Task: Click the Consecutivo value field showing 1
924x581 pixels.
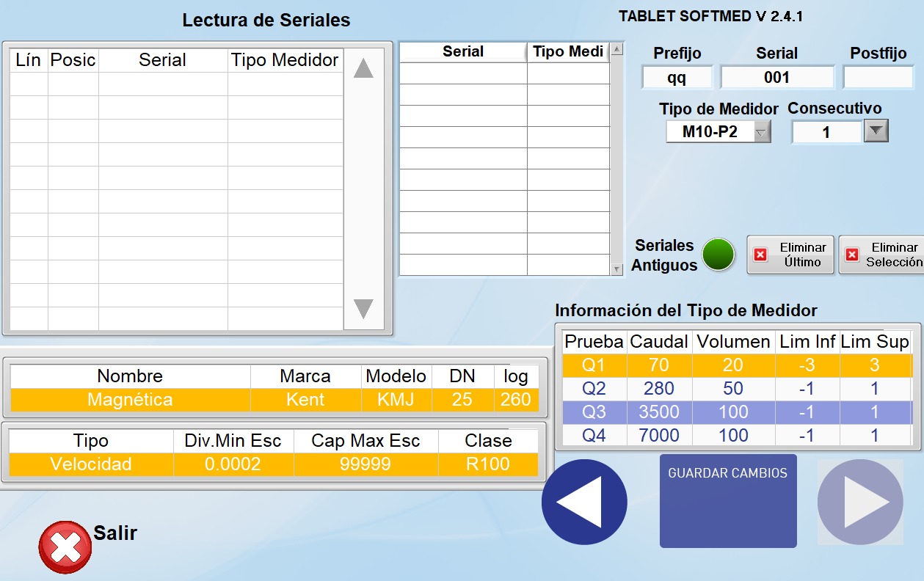Action: tap(826, 133)
